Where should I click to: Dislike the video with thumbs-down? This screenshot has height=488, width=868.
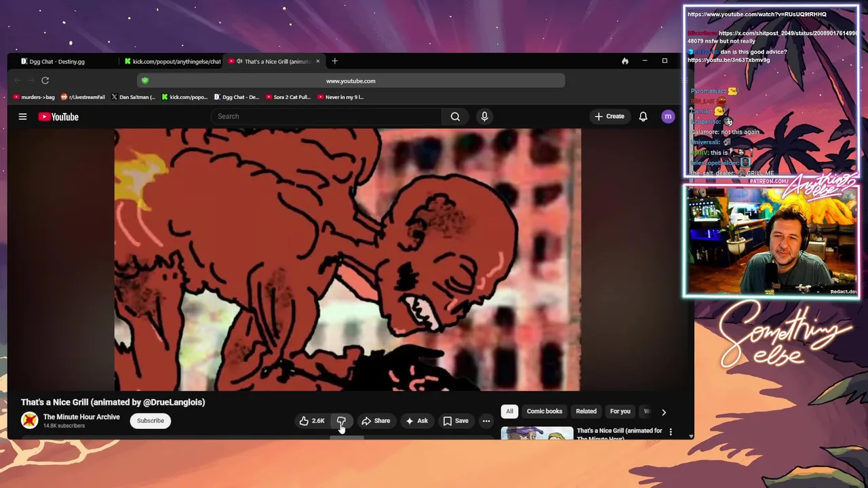click(341, 421)
